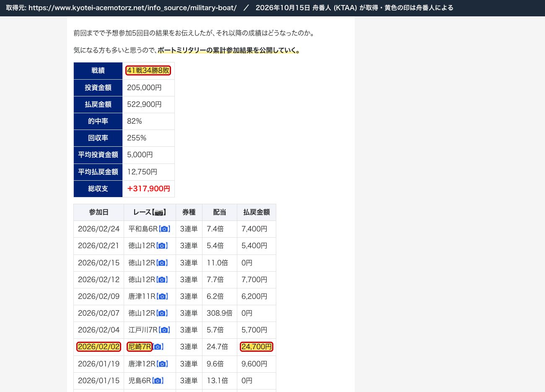Select the 24.7倍 odds cell
Screen dimensions: 545x392
point(220,347)
